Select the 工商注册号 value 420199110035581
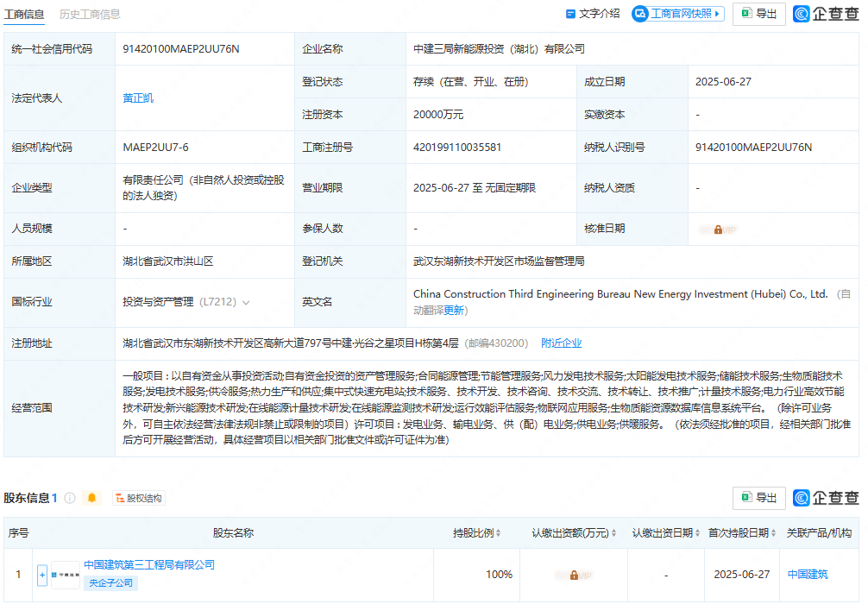Viewport: 868px width, 604px height. pyautogui.click(x=457, y=148)
